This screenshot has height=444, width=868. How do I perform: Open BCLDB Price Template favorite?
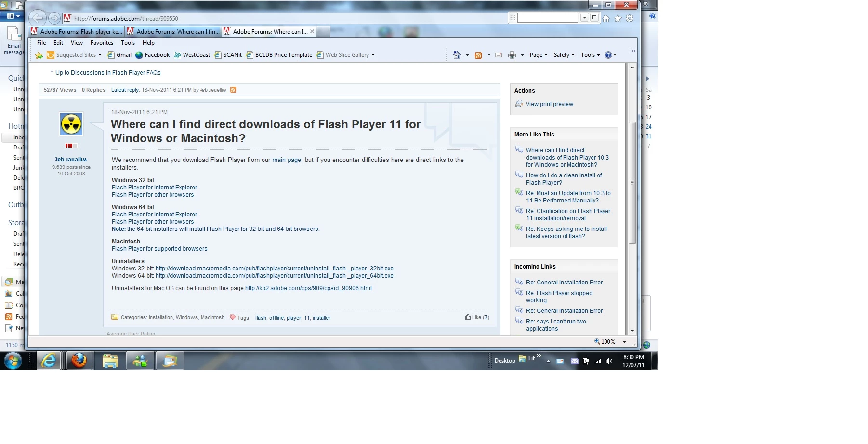click(279, 55)
